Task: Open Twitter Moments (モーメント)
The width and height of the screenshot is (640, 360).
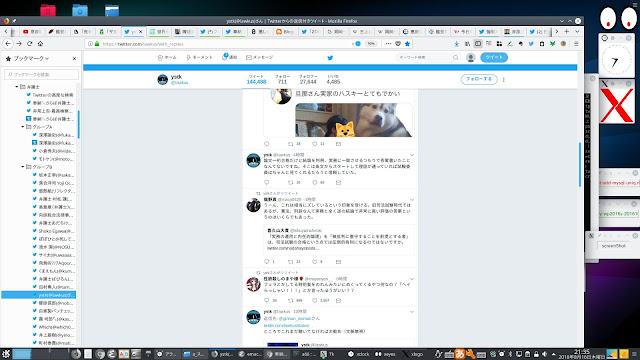Action: click(x=199, y=58)
